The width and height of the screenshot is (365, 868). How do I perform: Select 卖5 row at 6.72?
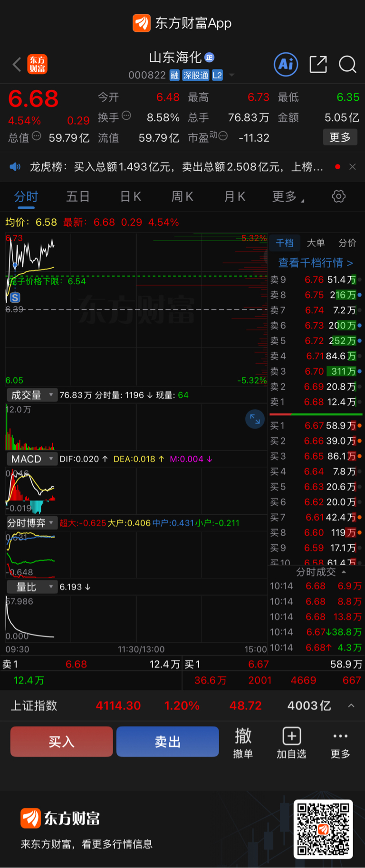click(x=316, y=341)
